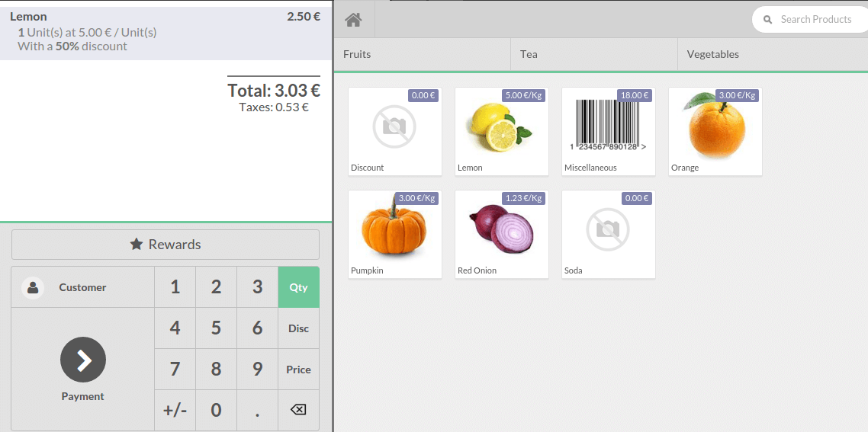This screenshot has height=432, width=868.
Task: Click the search magnifier icon
Action: (x=768, y=20)
